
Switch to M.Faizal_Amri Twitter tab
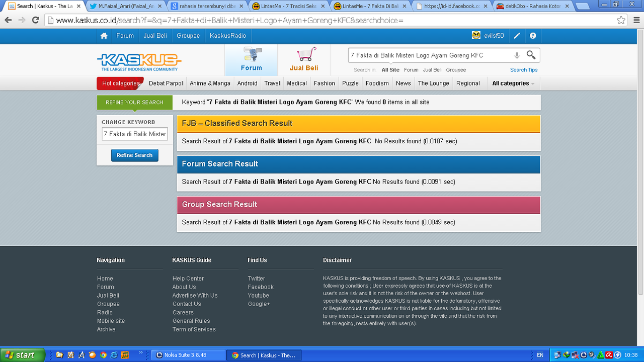pos(126,7)
